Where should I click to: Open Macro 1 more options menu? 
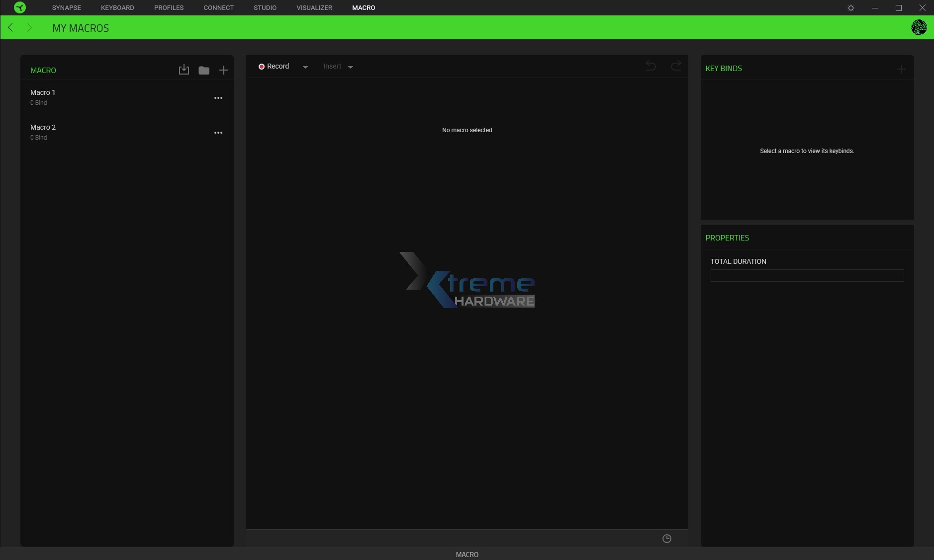[x=218, y=98]
